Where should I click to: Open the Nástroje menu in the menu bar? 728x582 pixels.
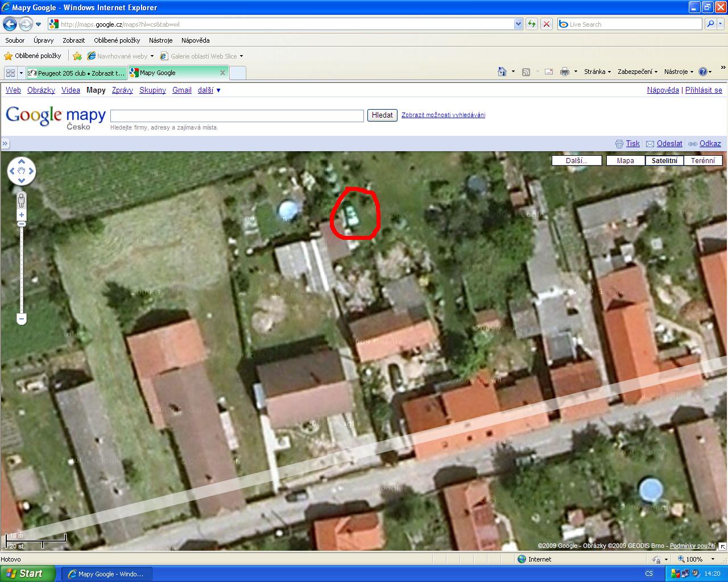[x=160, y=40]
